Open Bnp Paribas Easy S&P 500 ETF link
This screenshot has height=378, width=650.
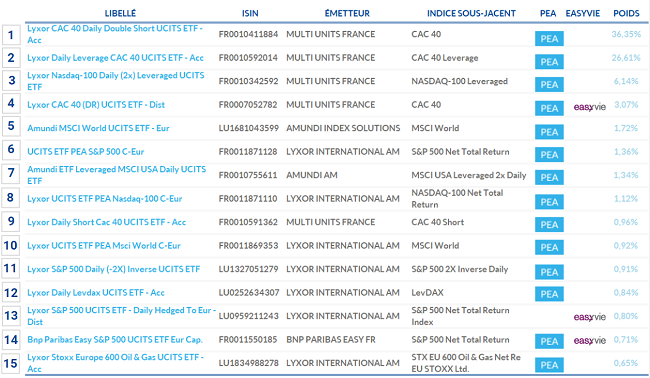(115, 339)
